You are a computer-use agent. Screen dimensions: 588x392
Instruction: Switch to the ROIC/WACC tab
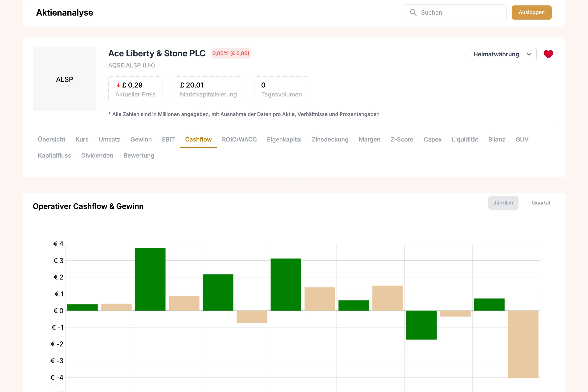tap(239, 139)
